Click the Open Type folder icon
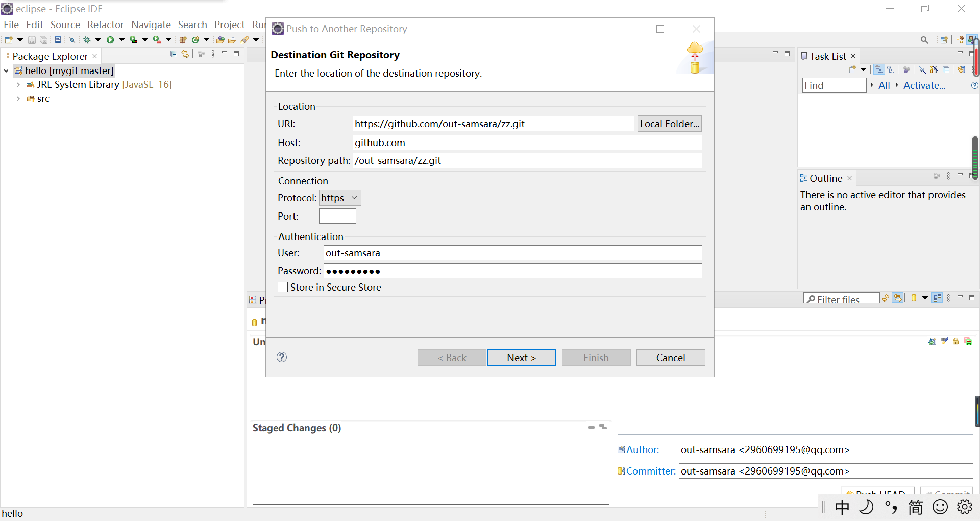980x521 pixels. pyautogui.click(x=220, y=40)
